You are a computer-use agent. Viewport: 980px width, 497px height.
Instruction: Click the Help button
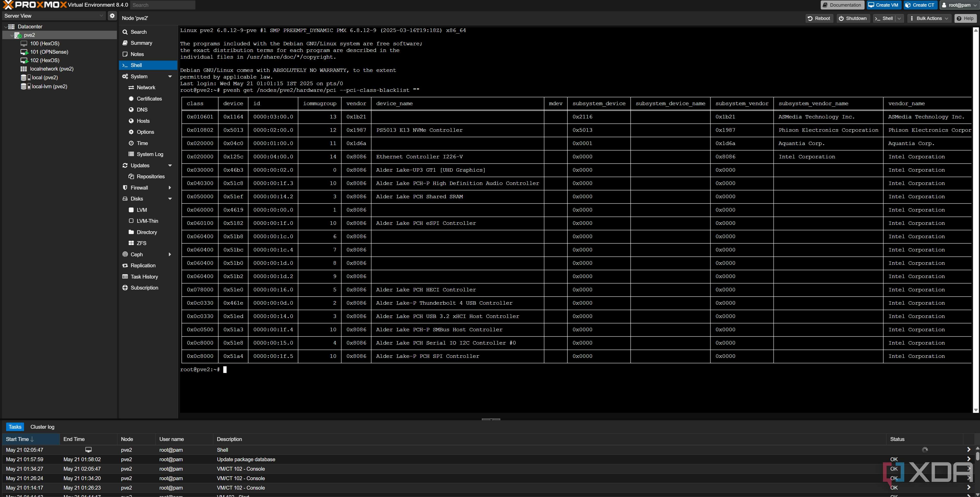965,18
